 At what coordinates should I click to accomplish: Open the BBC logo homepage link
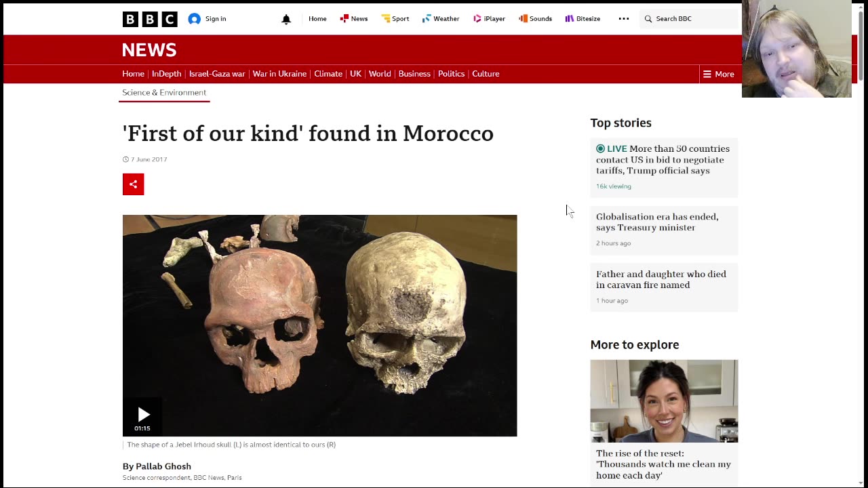tap(150, 19)
